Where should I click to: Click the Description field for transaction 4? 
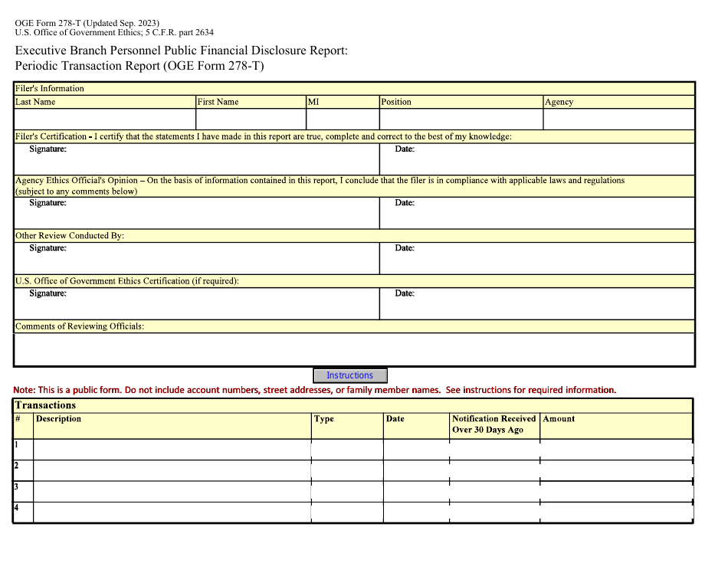tap(172, 512)
